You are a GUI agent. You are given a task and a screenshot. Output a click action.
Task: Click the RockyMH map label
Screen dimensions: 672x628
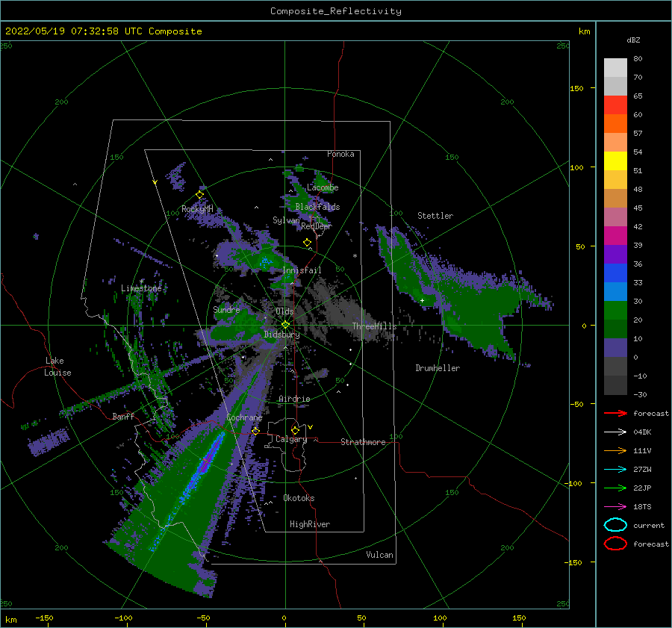pyautogui.click(x=197, y=209)
